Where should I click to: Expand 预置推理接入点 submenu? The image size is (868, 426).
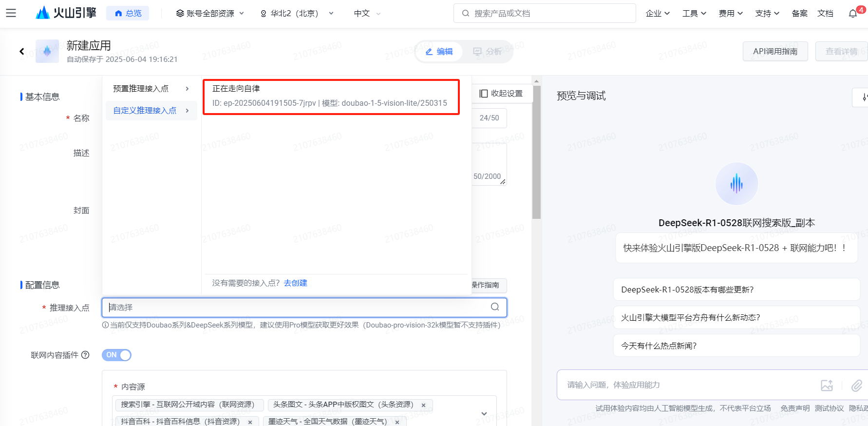point(151,89)
